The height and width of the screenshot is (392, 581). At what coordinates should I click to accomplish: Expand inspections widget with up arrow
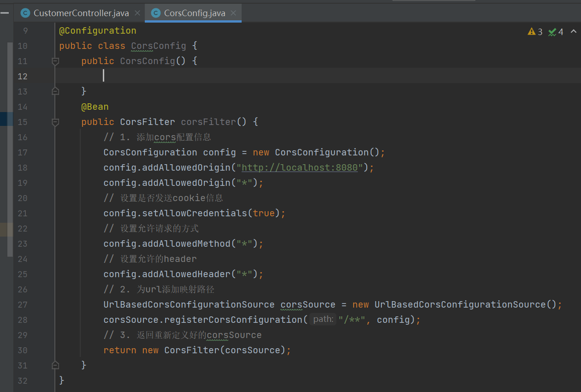(573, 31)
